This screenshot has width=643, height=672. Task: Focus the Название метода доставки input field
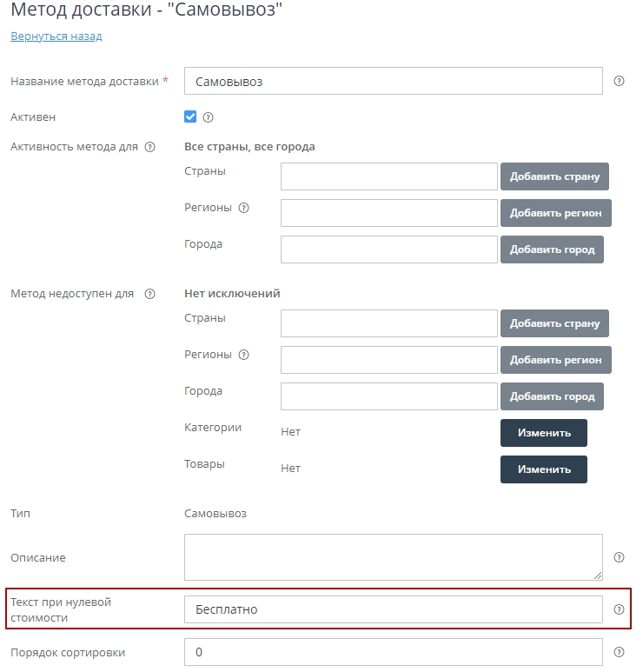[x=394, y=81]
